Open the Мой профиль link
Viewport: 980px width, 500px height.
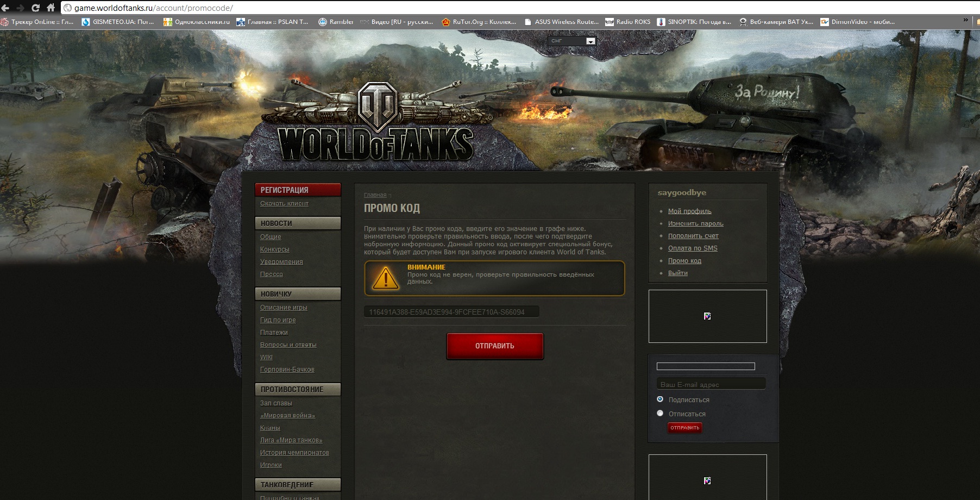pos(689,211)
